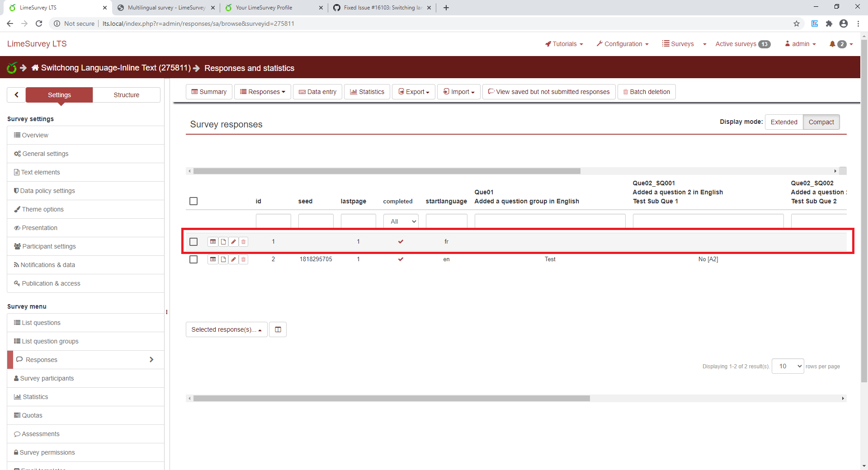Open the browser extensions puzzle icon

[x=829, y=23]
